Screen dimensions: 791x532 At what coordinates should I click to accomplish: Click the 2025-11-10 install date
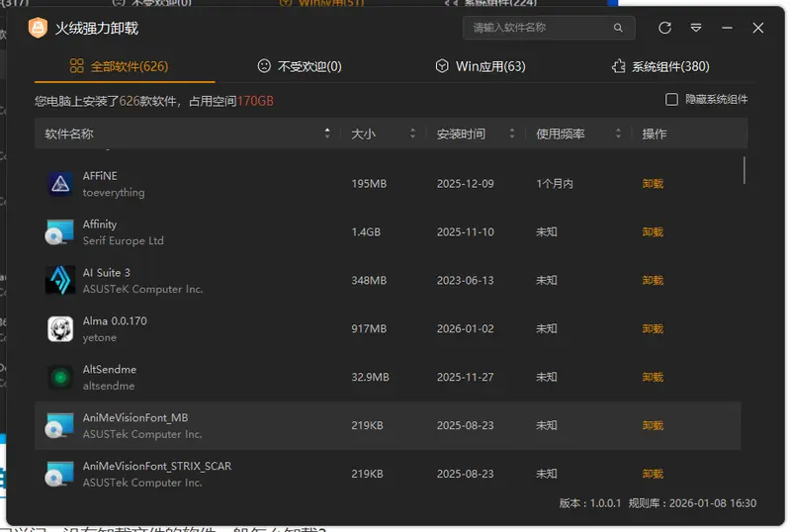point(465,232)
